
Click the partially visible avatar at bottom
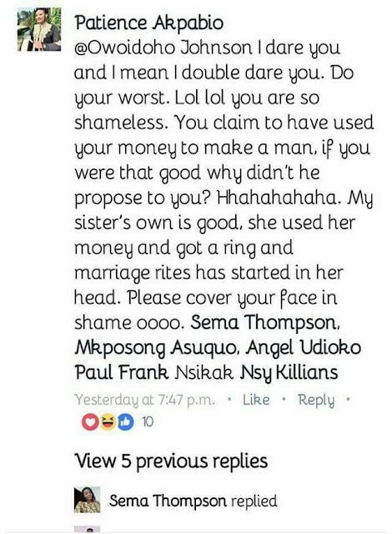87,529
